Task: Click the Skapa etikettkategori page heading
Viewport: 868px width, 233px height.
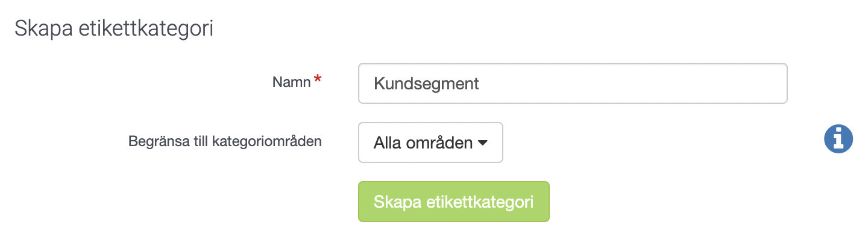Action: [114, 29]
